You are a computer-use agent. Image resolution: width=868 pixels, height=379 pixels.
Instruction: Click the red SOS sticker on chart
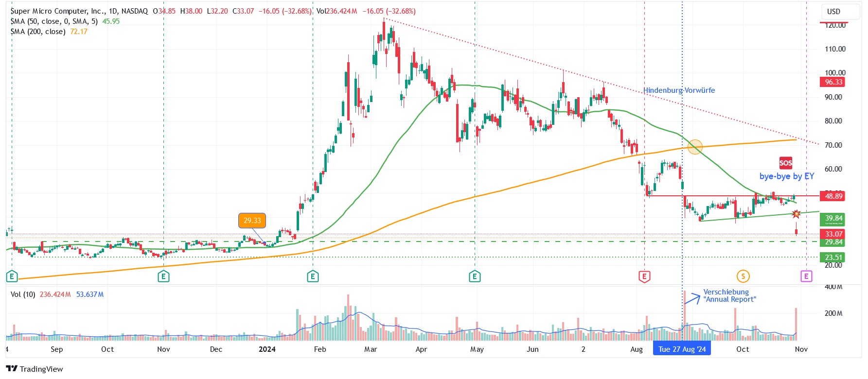click(785, 163)
